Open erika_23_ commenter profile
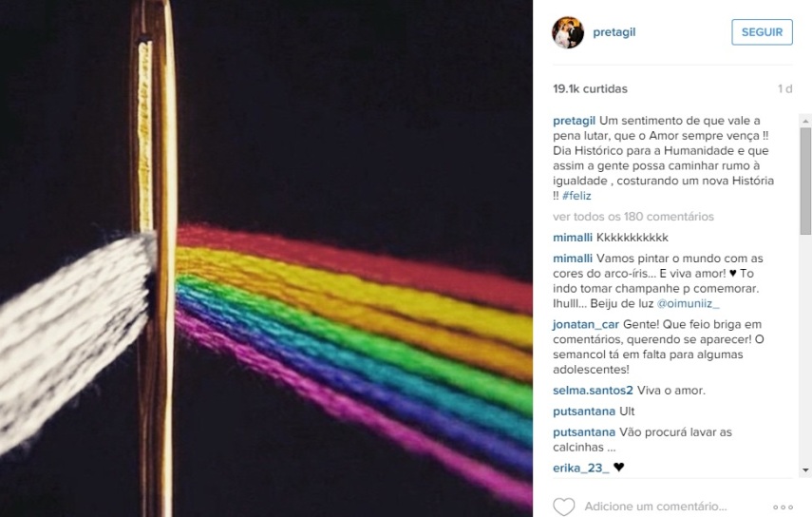Viewport: 812px width, 517px height. tap(581, 469)
